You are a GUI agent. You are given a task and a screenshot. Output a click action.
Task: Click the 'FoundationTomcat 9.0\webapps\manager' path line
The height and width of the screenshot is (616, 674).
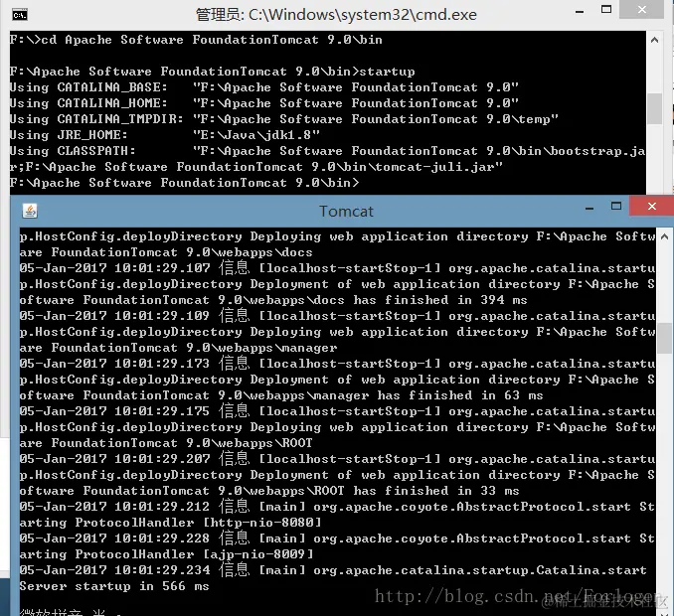(x=178, y=348)
